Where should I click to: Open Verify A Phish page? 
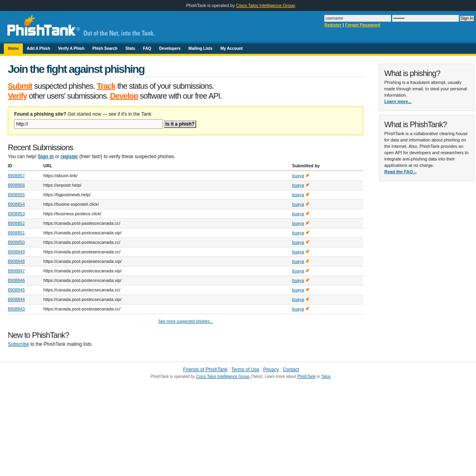pos(71,49)
